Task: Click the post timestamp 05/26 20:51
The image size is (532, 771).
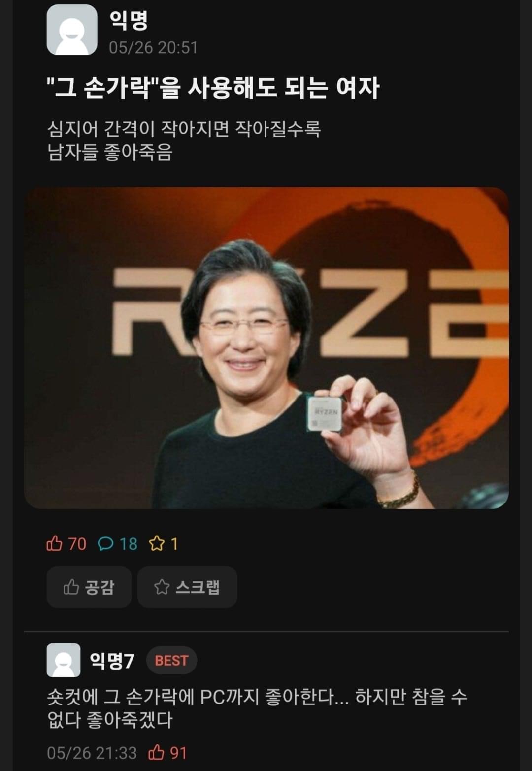Action: [x=153, y=48]
